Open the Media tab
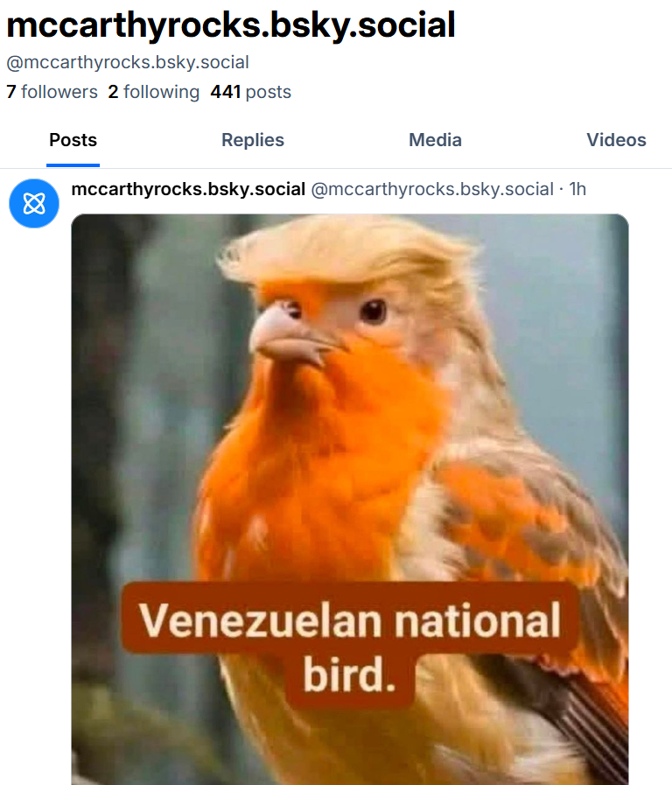 (435, 140)
